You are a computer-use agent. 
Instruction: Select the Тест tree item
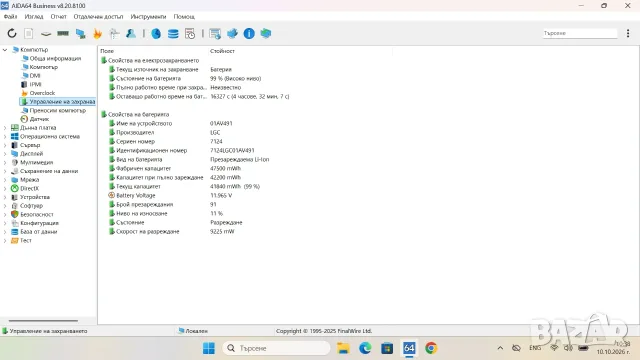point(26,240)
